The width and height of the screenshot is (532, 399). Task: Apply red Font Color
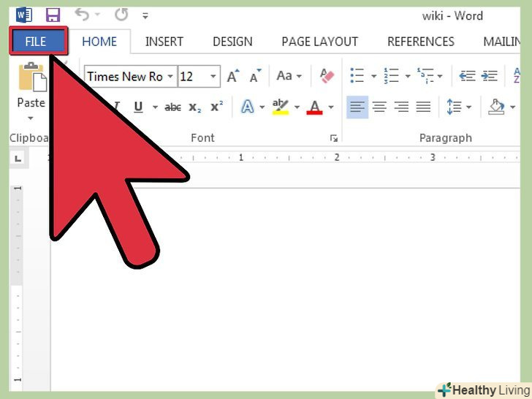tap(314, 107)
